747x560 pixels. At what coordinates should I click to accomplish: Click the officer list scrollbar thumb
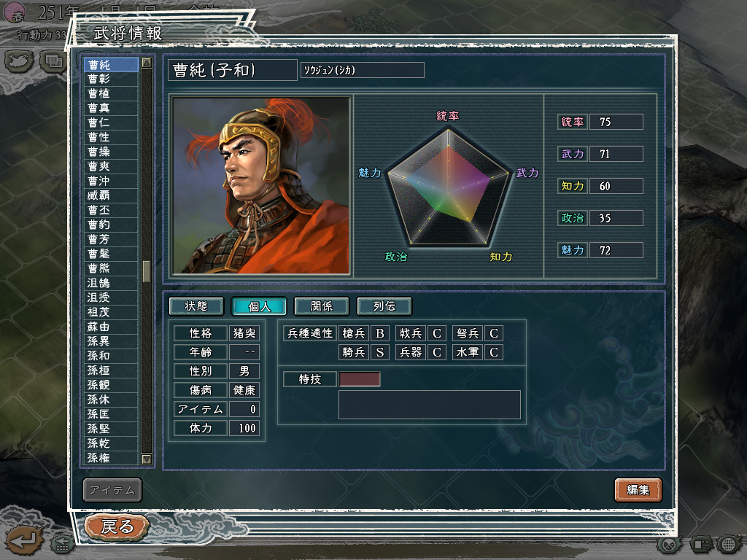point(146,271)
